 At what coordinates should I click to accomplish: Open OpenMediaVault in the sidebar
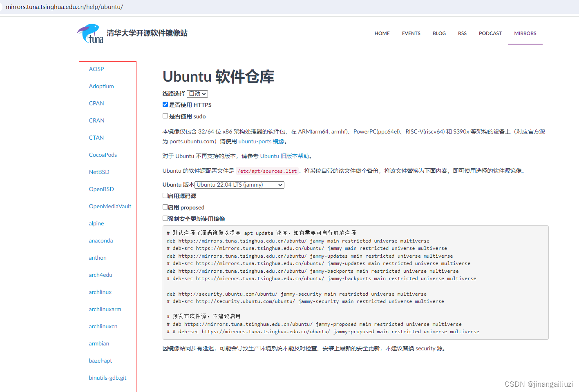(x=110, y=206)
